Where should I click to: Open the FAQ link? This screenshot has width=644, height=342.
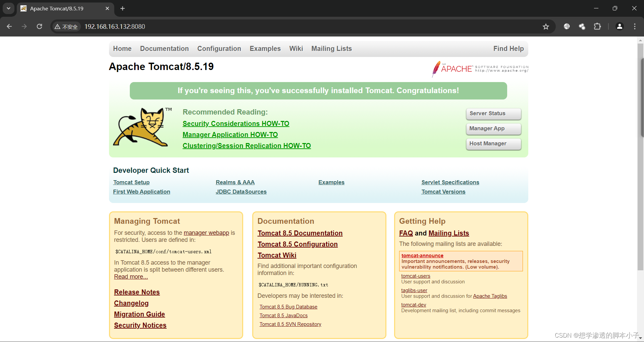pos(406,233)
